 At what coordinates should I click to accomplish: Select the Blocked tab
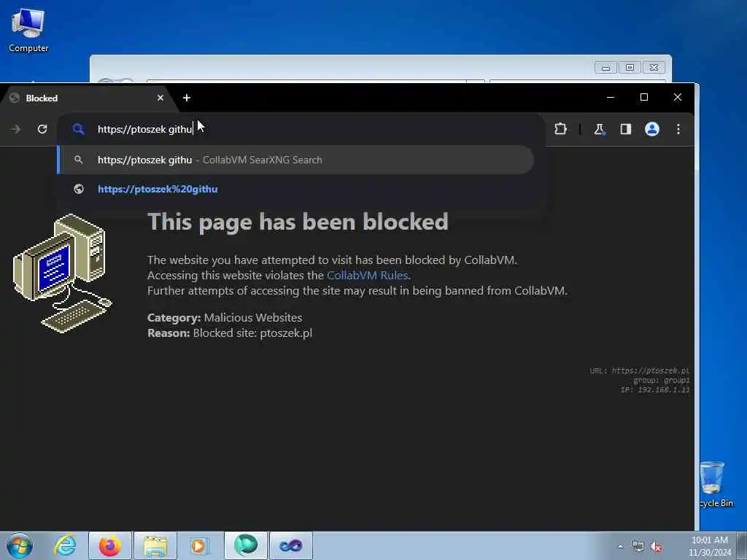[x=86, y=98]
